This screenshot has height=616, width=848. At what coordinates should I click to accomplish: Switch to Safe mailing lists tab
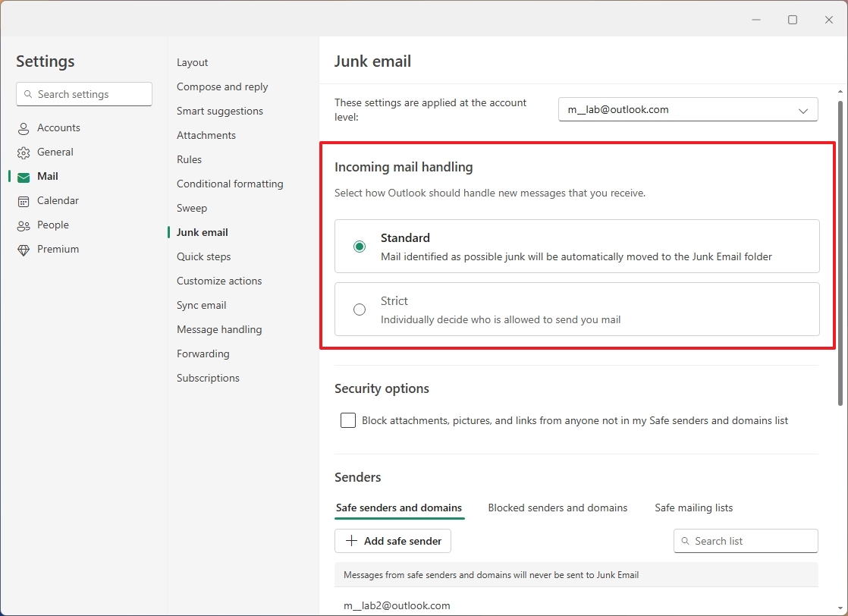693,508
